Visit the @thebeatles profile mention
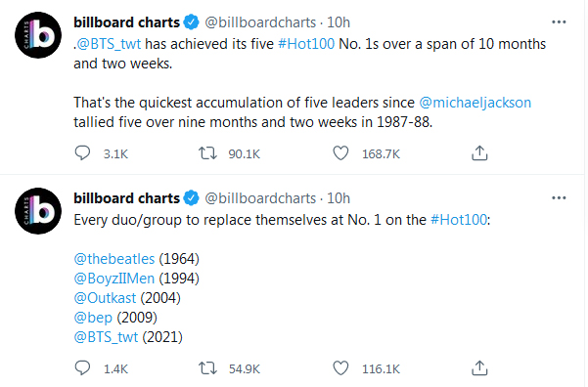588x387 pixels. pos(114,259)
